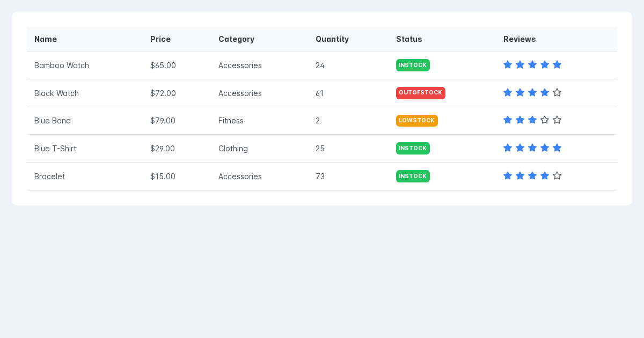Screen dimensions: 644x338
Task: Click fourth star in Bracelet row
Action: 545,176
